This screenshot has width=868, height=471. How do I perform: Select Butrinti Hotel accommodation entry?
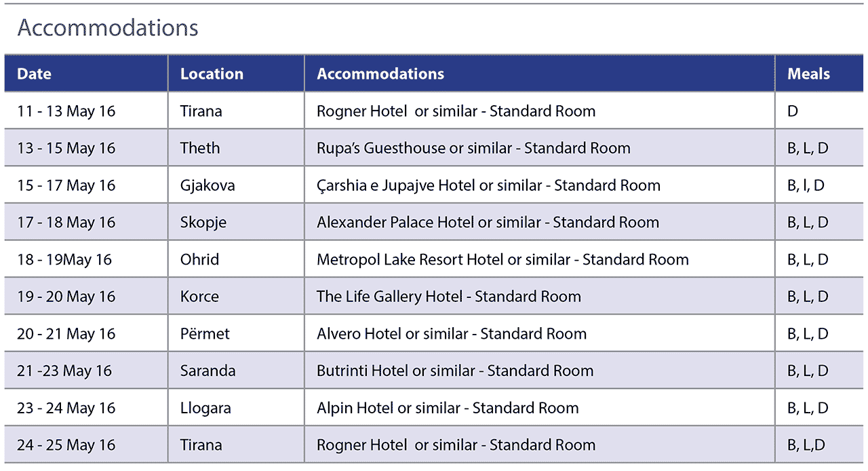(455, 371)
